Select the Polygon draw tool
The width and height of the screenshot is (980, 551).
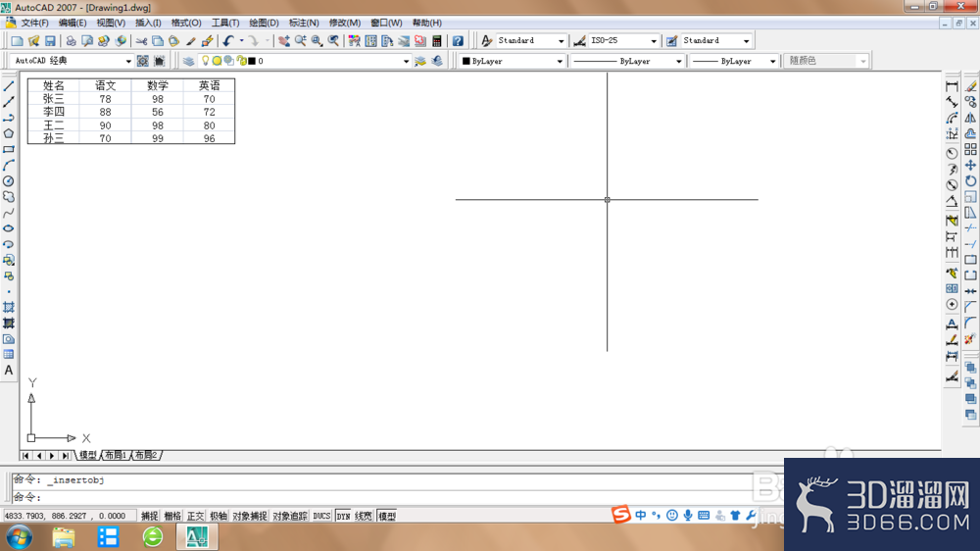[x=9, y=134]
